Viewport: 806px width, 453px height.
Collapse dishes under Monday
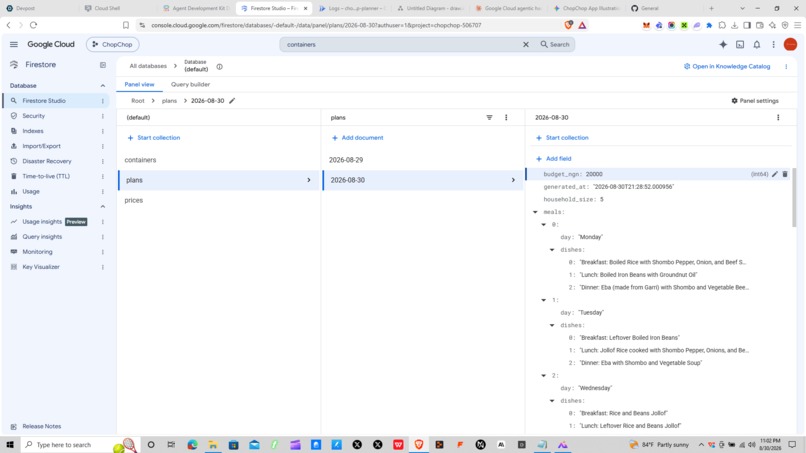click(x=552, y=250)
